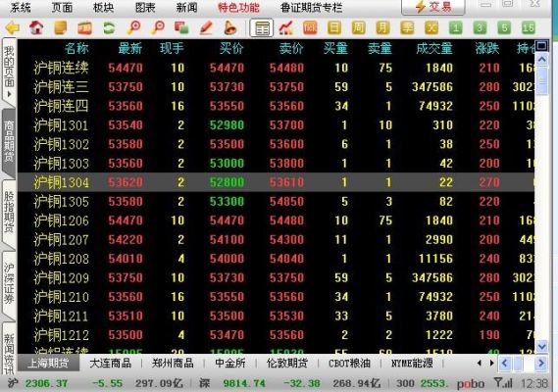The height and width of the screenshot is (392, 558).
Task: Click the orange tick chart icon
Action: pos(310,27)
